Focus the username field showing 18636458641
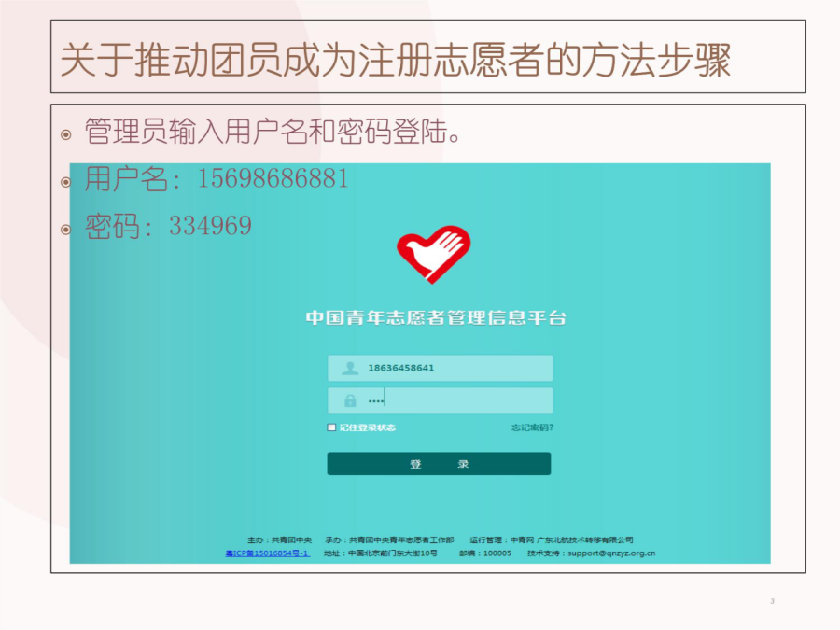The height and width of the screenshot is (630, 840). tap(440, 368)
